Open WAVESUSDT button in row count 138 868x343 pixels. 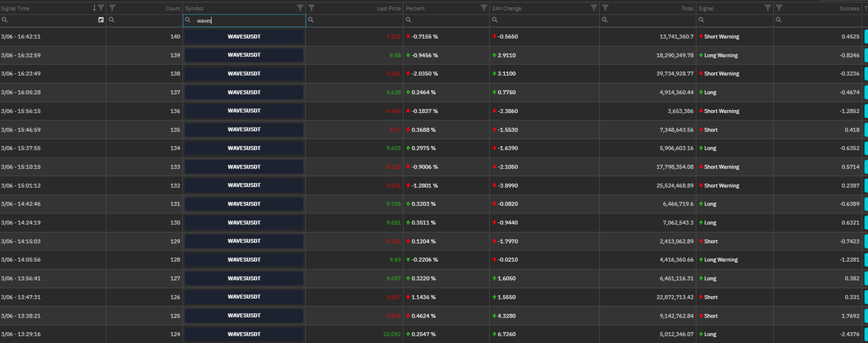pyautogui.click(x=244, y=74)
